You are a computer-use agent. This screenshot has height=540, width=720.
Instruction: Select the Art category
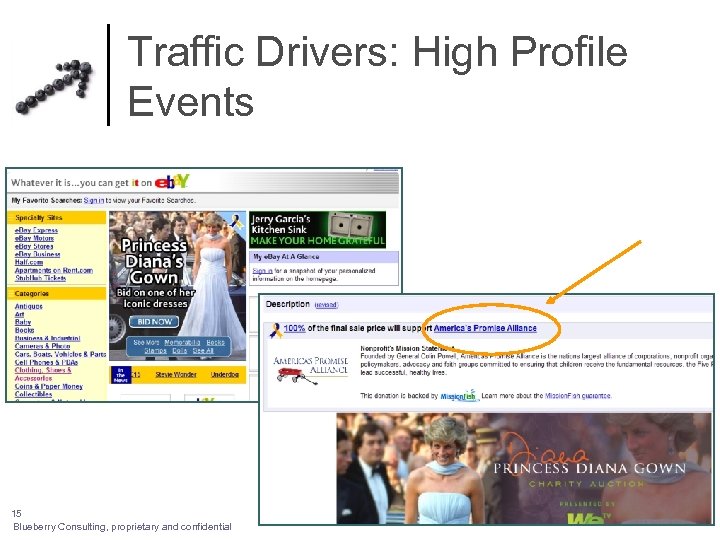click(19, 314)
